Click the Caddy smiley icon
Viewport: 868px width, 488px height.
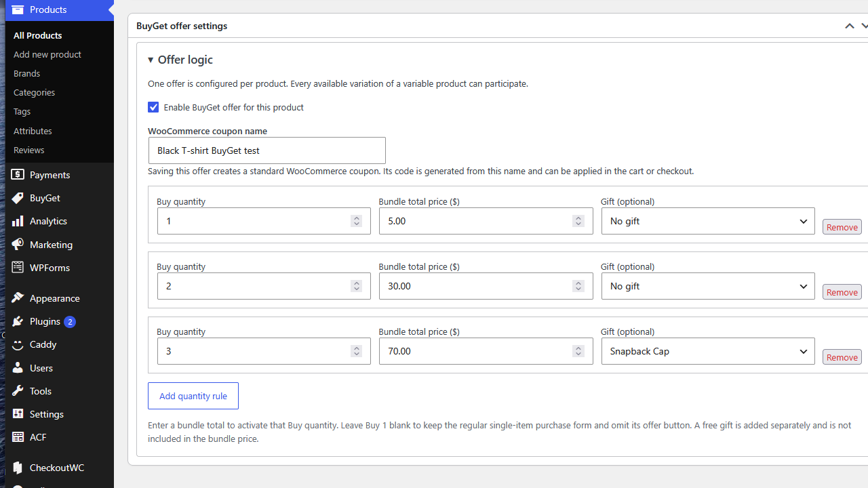click(18, 344)
